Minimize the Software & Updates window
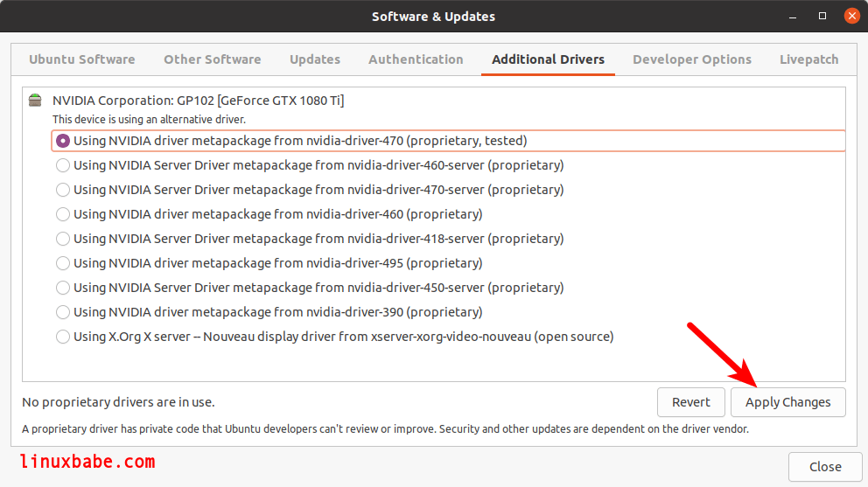Image resolution: width=868 pixels, height=487 pixels. pyautogui.click(x=793, y=17)
